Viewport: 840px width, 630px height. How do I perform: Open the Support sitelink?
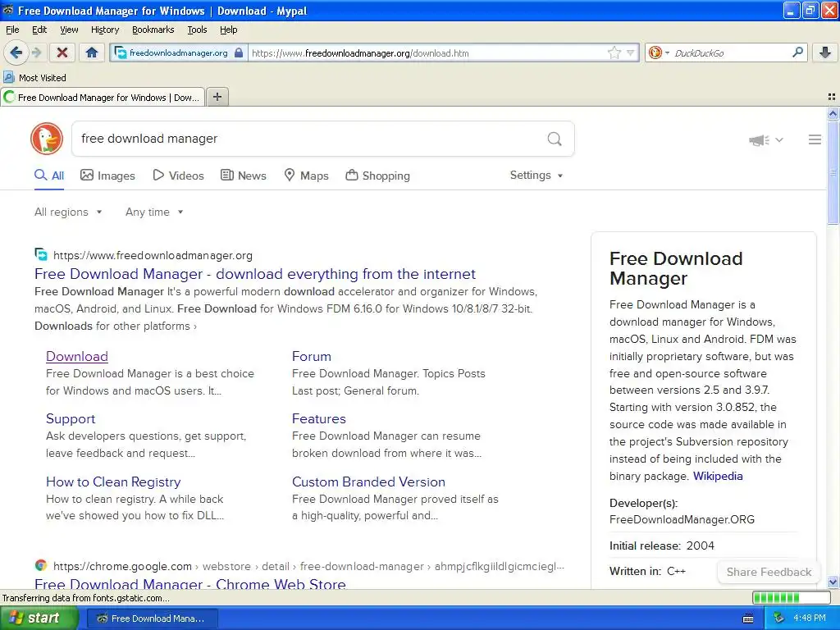point(71,419)
